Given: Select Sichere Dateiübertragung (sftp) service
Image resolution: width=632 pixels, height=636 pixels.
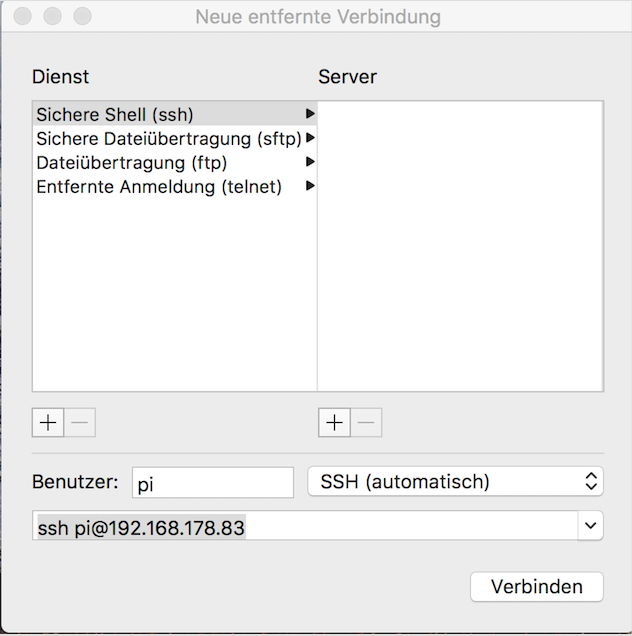Looking at the screenshot, I should pos(168,139).
